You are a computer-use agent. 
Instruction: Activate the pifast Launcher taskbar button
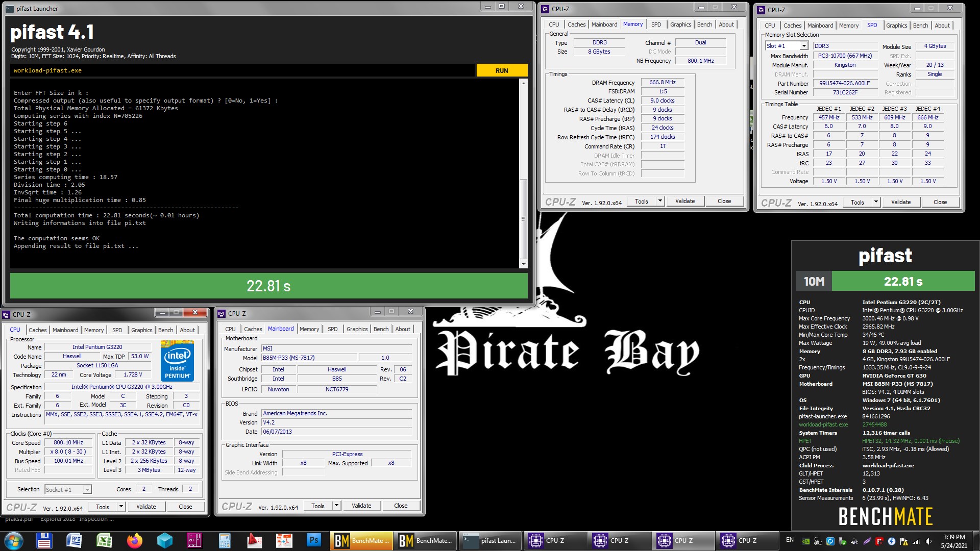point(490,540)
